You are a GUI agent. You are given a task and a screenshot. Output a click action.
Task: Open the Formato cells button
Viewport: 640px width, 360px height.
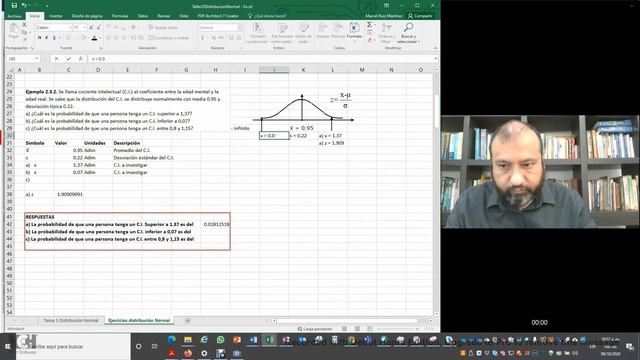pyautogui.click(x=354, y=31)
